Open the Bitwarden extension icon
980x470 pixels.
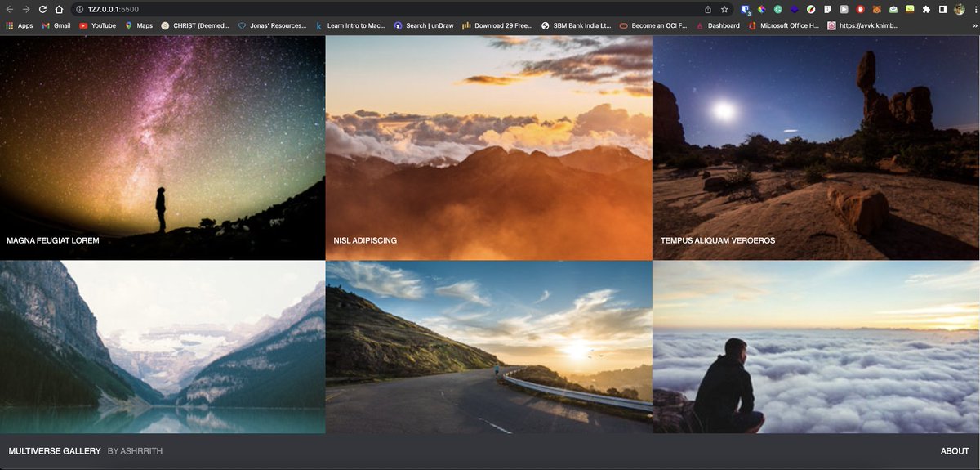click(746, 10)
